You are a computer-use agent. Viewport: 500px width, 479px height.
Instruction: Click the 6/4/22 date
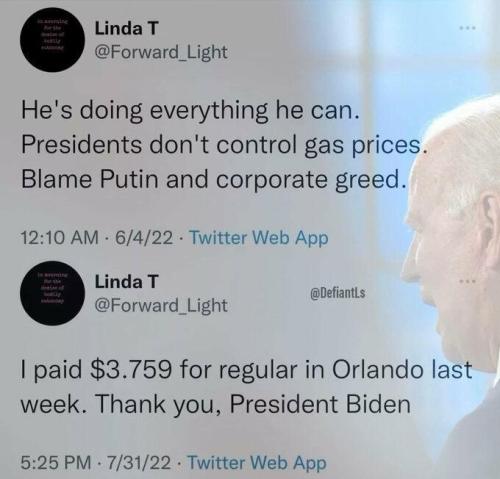144,238
